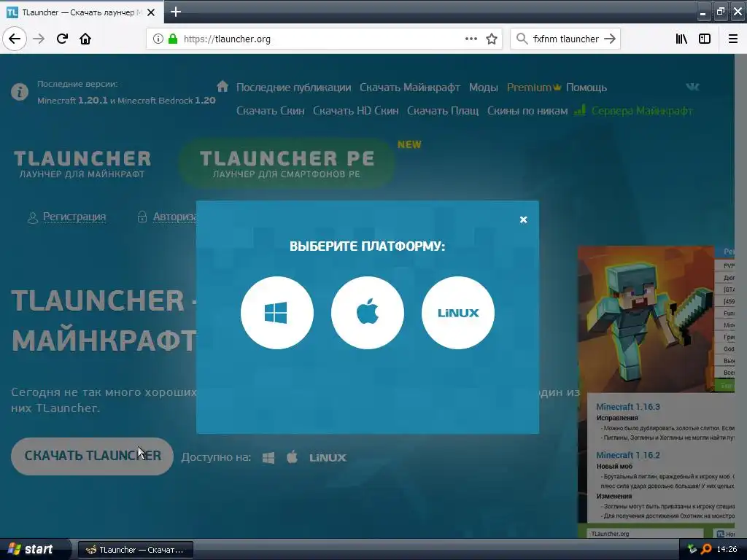Click 'Minecraft 1.16.3' heading text
This screenshot has width=747, height=560.
[x=628, y=407]
